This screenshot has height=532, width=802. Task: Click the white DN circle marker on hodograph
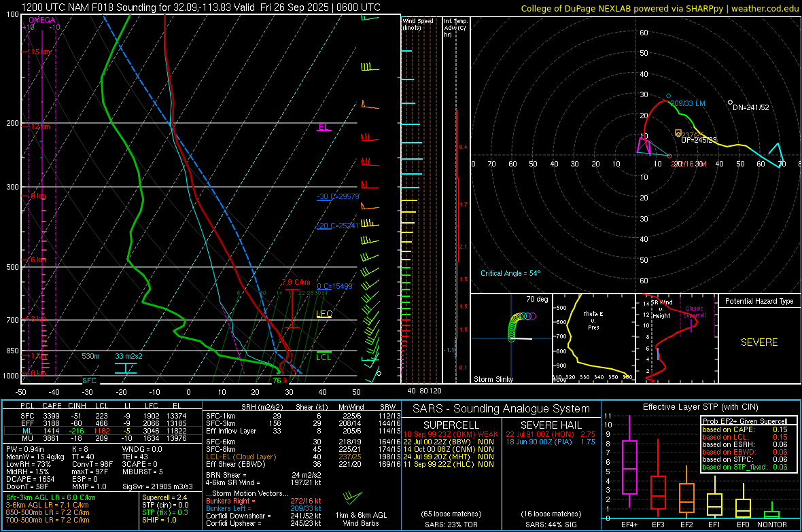click(x=731, y=103)
